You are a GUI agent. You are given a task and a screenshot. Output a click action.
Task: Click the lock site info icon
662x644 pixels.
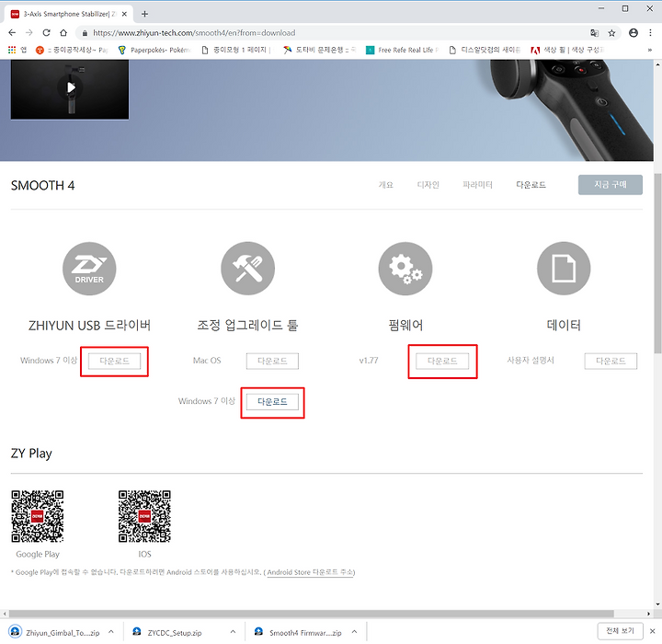pyautogui.click(x=85, y=33)
